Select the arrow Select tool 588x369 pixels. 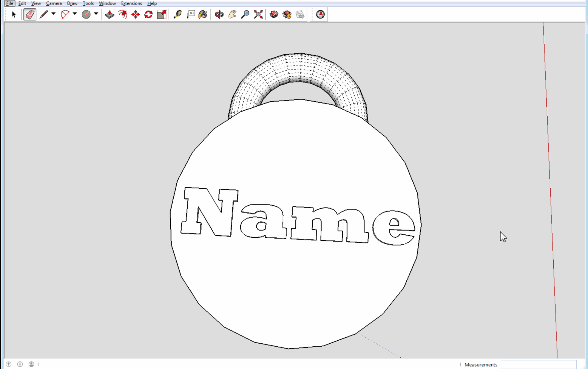[x=14, y=15]
